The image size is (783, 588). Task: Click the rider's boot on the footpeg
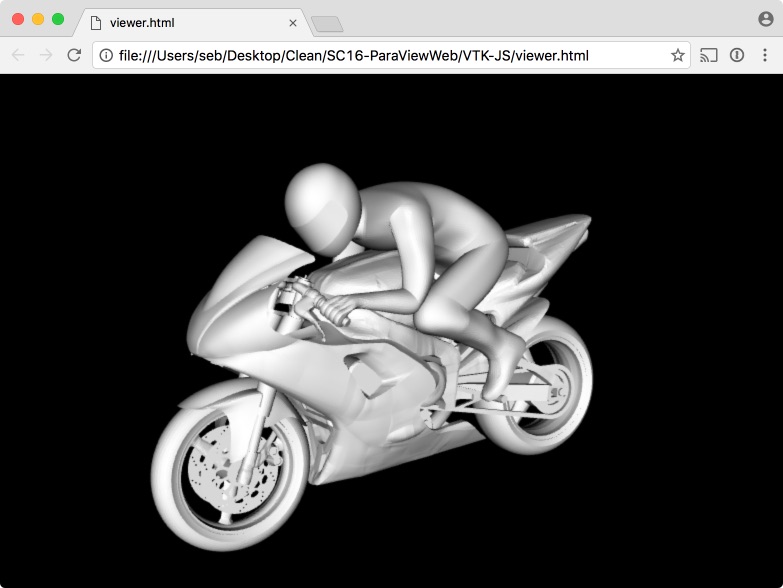[x=502, y=367]
